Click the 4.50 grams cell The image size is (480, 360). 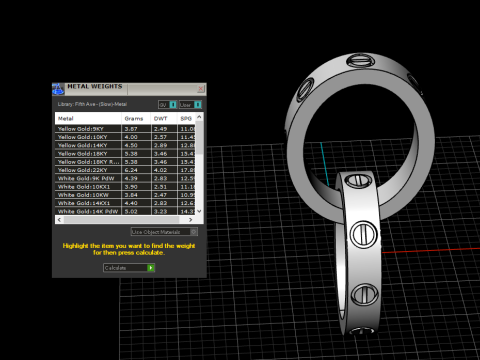point(136,145)
